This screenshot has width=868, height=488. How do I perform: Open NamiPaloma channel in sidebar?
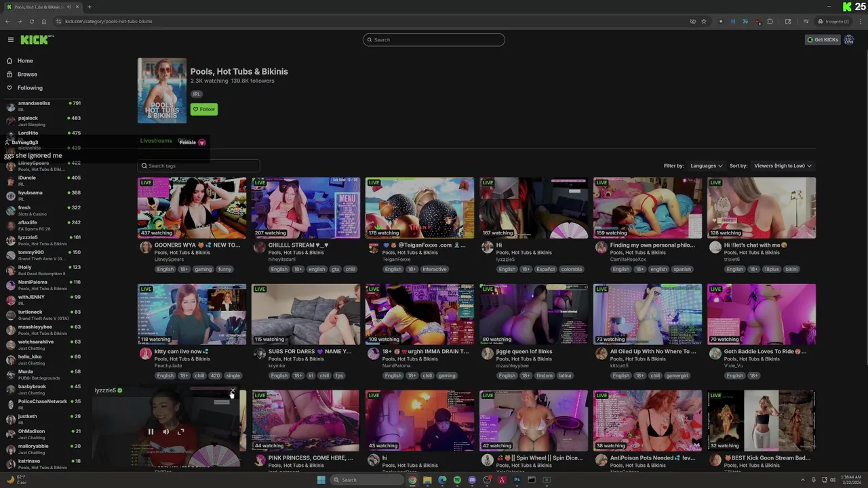coord(43,285)
